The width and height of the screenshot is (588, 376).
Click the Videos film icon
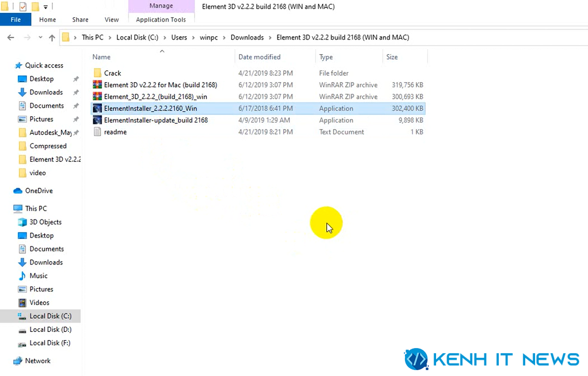click(23, 303)
